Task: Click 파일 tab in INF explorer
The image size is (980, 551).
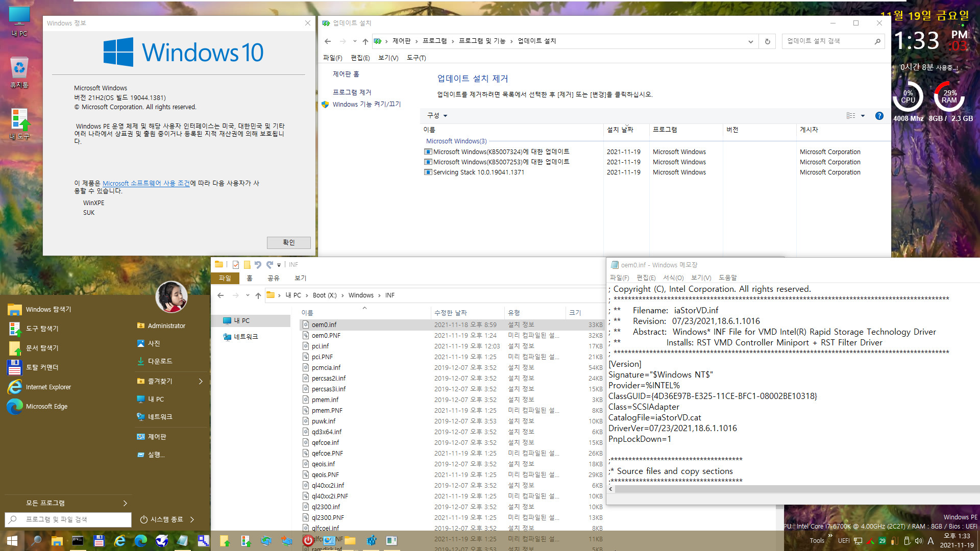Action: coord(225,278)
